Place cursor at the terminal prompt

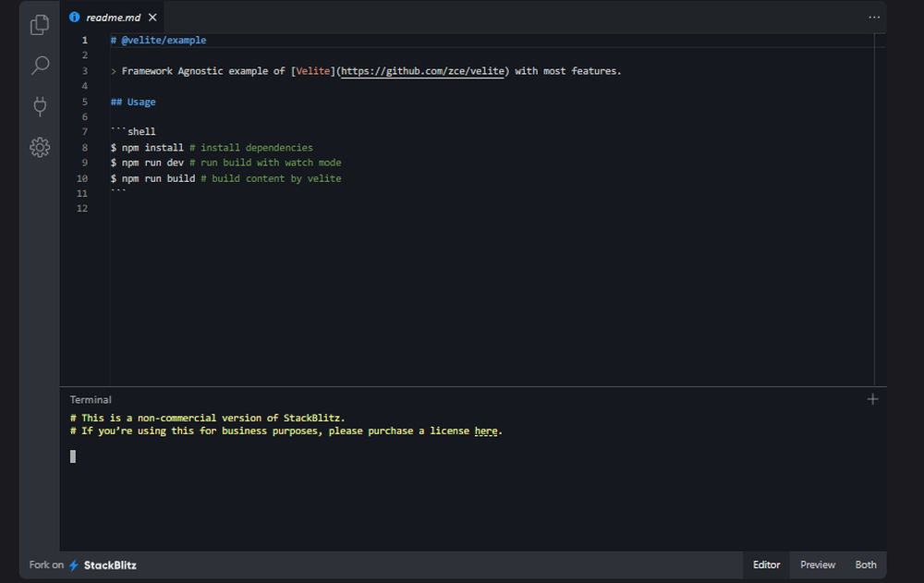click(73, 455)
